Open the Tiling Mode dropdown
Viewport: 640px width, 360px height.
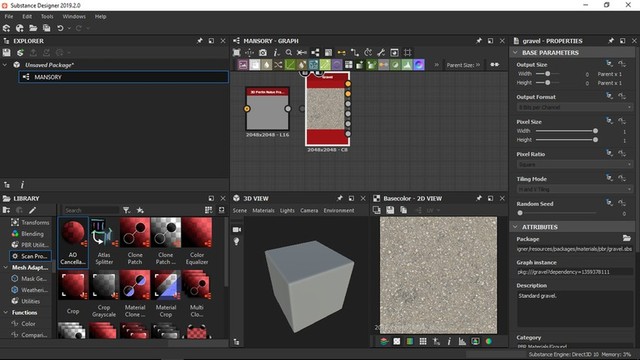(x=575, y=189)
